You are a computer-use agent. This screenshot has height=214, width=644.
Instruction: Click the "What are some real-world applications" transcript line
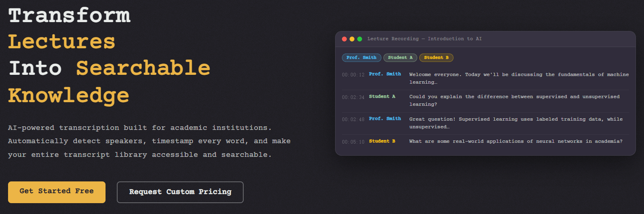516,141
